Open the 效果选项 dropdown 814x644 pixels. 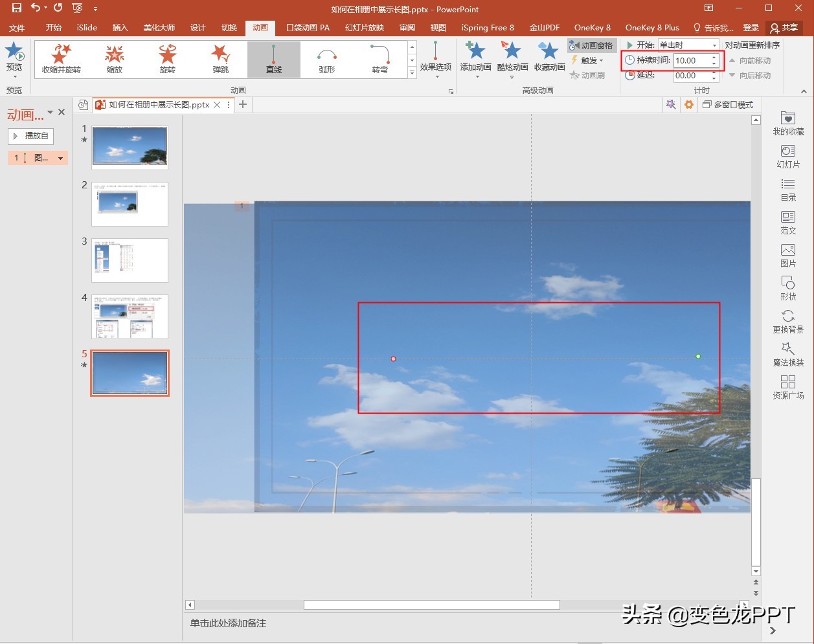pyautogui.click(x=435, y=60)
